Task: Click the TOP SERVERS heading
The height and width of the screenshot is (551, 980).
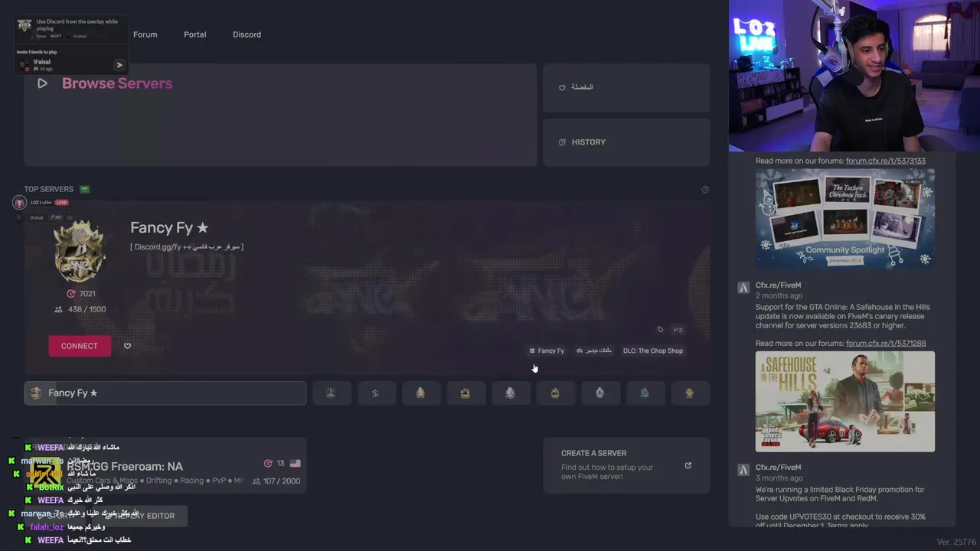Action: click(48, 189)
